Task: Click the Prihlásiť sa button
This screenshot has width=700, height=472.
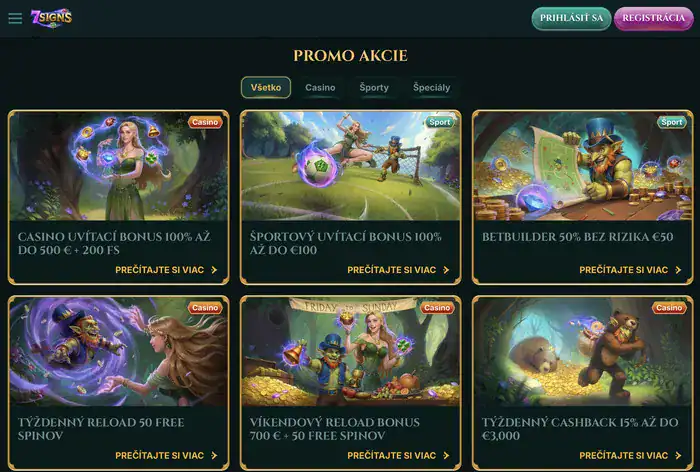Action: click(571, 18)
